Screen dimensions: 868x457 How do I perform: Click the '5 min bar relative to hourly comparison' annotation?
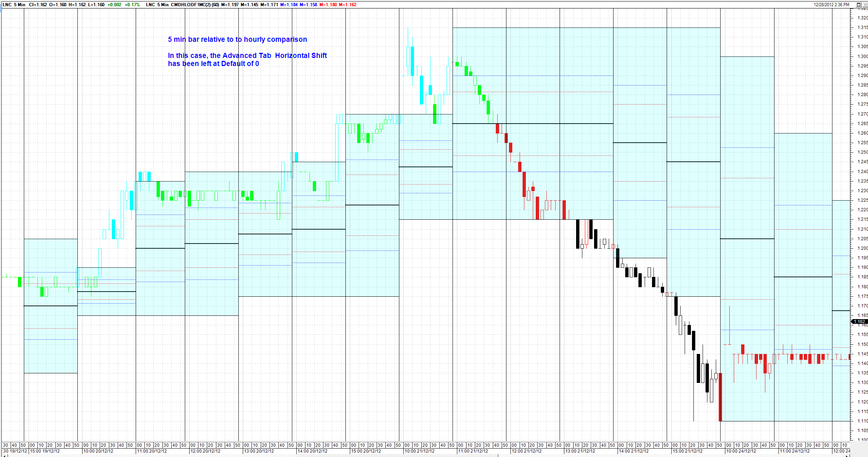point(237,40)
